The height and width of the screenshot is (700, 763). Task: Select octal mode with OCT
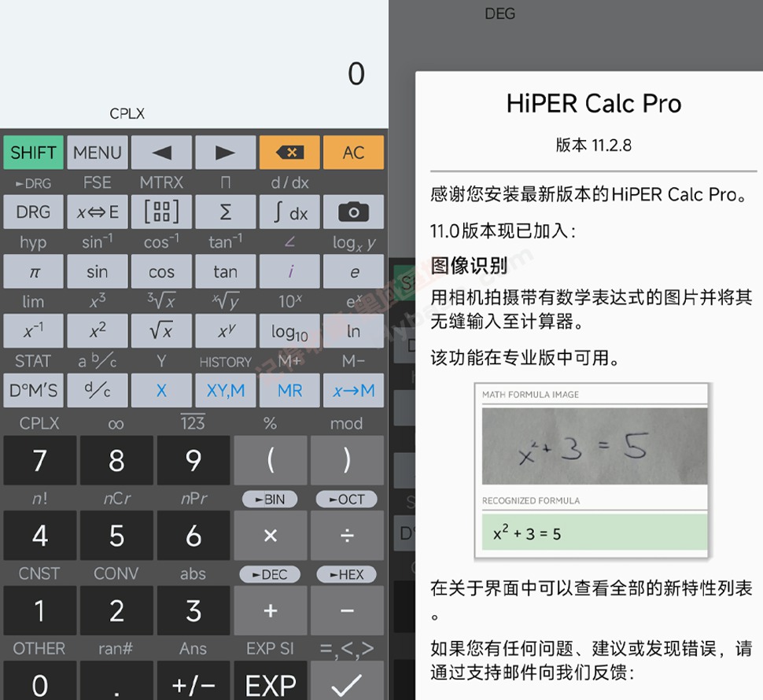(x=346, y=499)
